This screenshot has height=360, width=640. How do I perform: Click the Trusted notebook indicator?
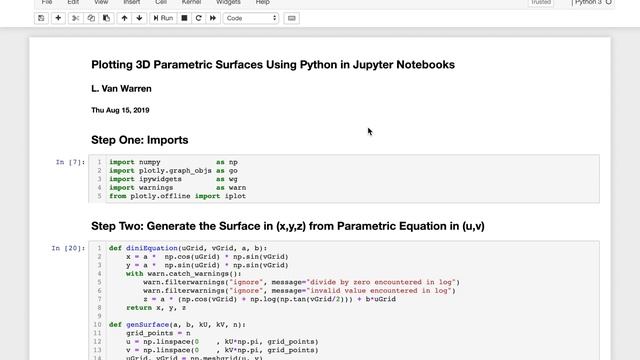click(x=541, y=2)
